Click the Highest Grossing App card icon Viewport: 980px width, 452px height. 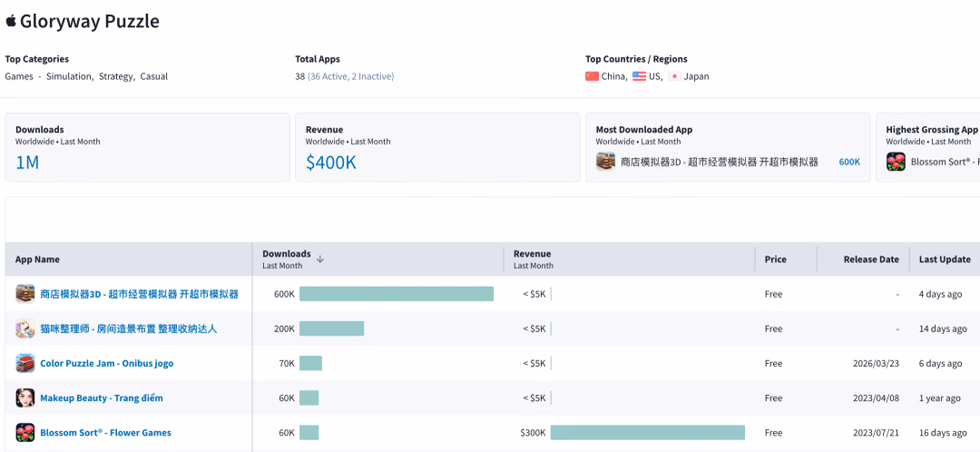pos(896,162)
